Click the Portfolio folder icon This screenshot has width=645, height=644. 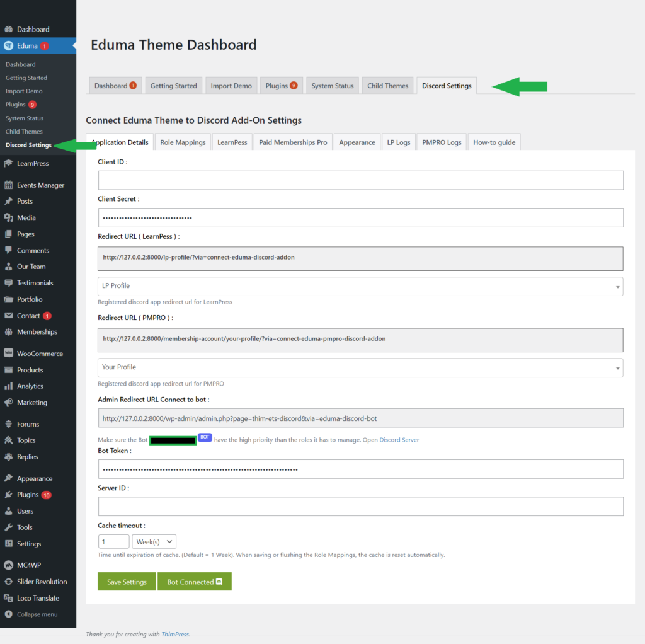9,299
